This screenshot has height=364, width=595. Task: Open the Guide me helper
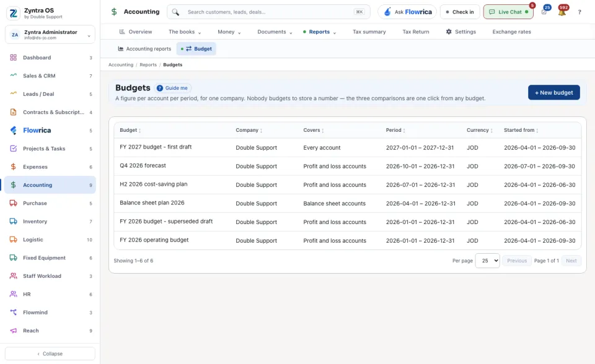173,88
